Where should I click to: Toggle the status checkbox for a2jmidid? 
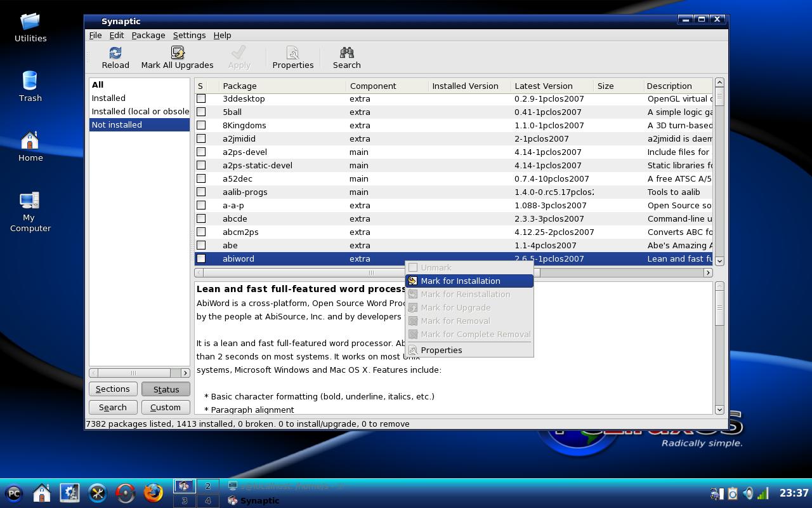click(201, 138)
